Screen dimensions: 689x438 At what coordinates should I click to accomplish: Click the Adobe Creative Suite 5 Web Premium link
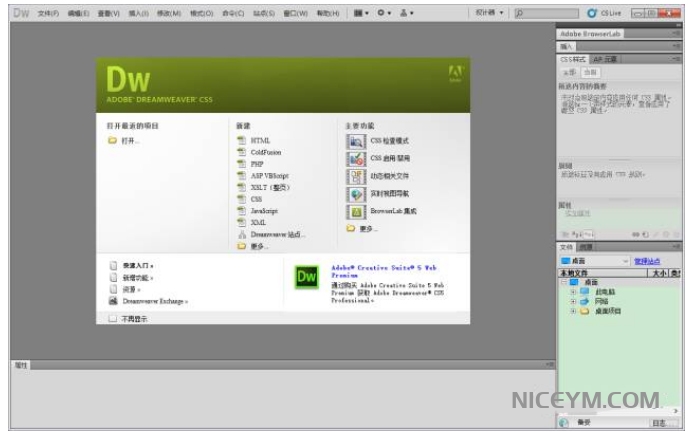(x=384, y=271)
